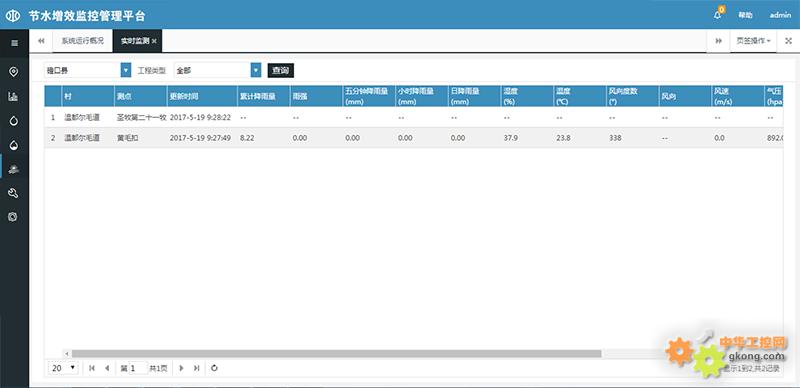Select the filled water drop sidebar icon
The image size is (800, 388).
click(x=14, y=146)
